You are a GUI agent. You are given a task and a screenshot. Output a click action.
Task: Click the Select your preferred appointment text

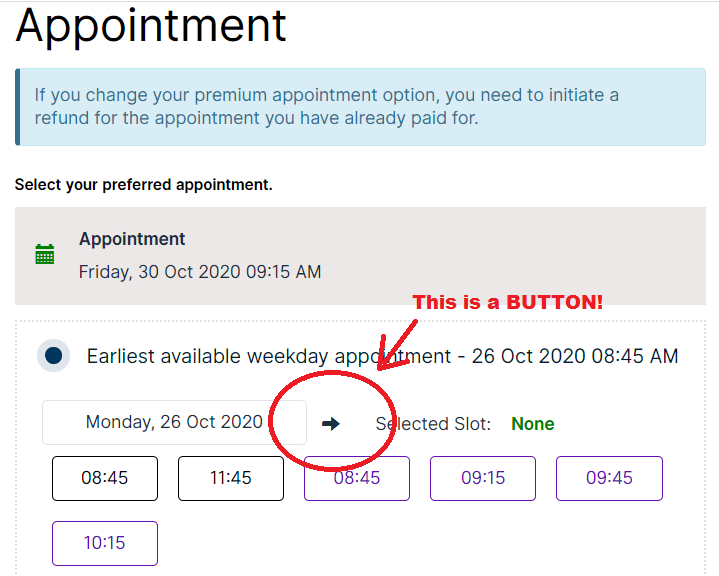tap(144, 185)
